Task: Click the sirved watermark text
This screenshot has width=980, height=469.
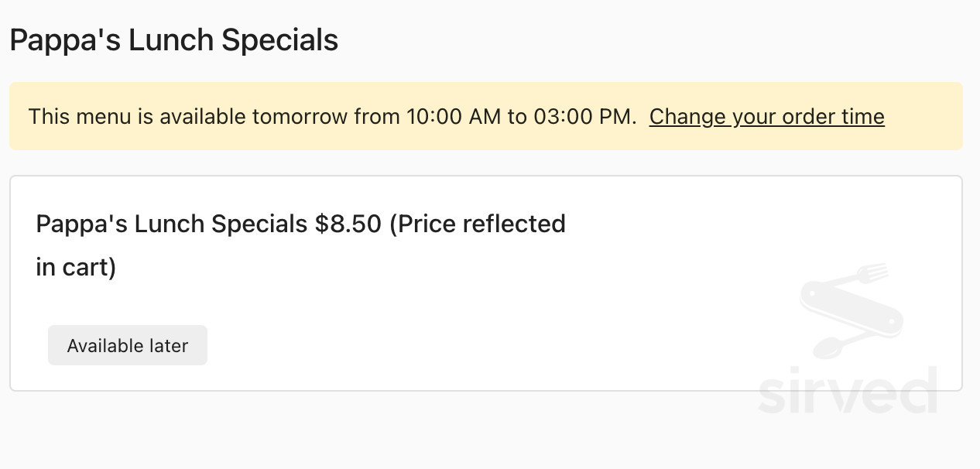Action: (x=848, y=391)
